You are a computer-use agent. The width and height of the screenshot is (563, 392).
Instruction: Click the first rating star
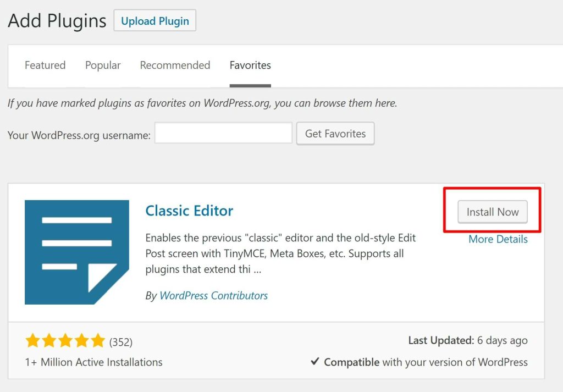[x=32, y=340]
